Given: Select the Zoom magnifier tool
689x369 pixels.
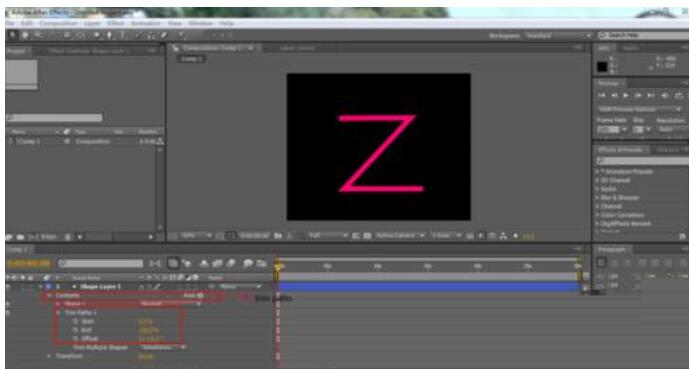Looking at the screenshot, I should pyautogui.click(x=39, y=35).
